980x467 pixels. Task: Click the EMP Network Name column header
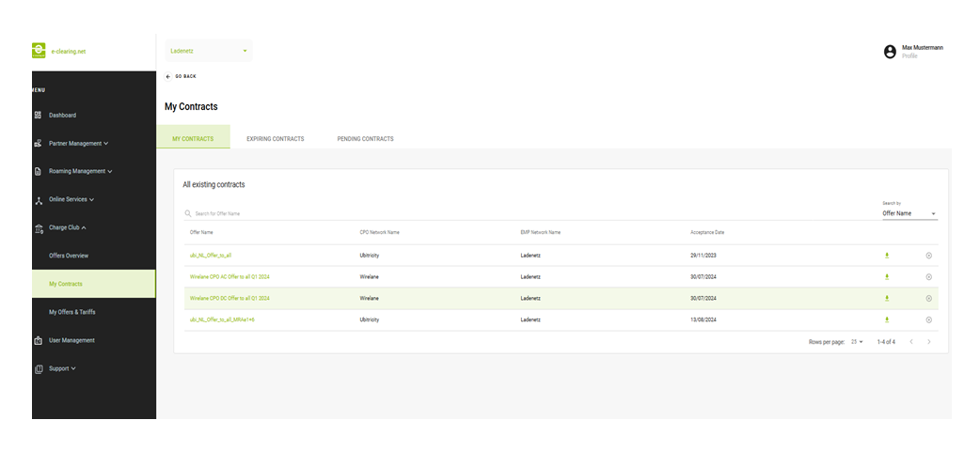pos(541,232)
